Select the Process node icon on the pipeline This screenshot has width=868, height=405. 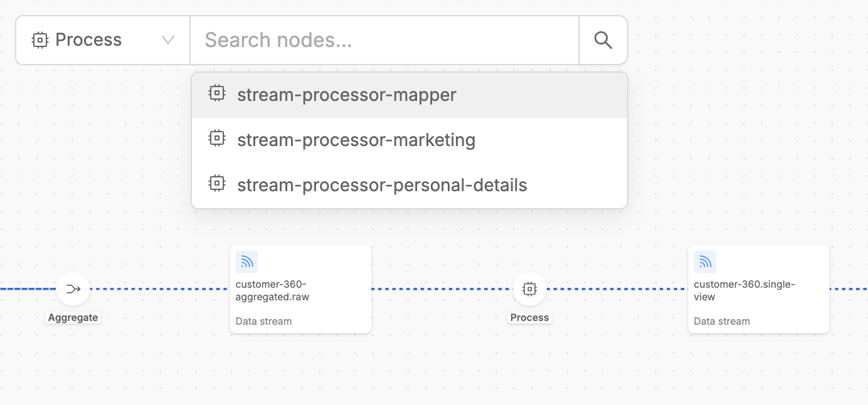(529, 289)
